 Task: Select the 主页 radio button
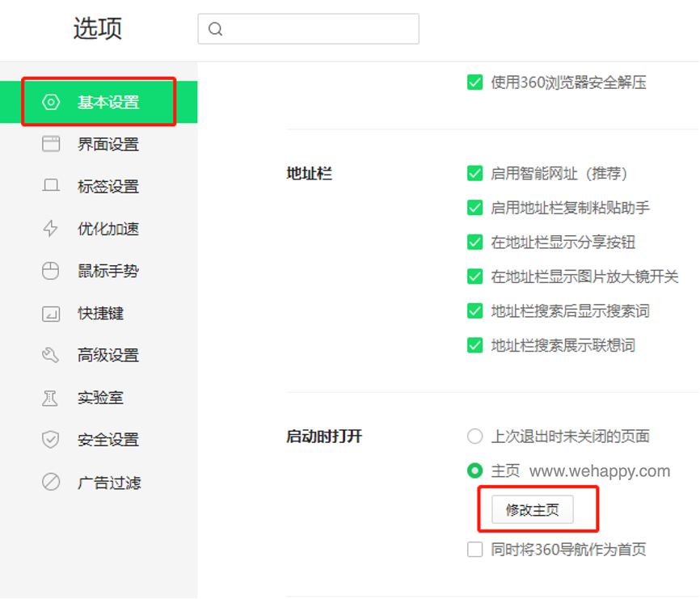[474, 470]
